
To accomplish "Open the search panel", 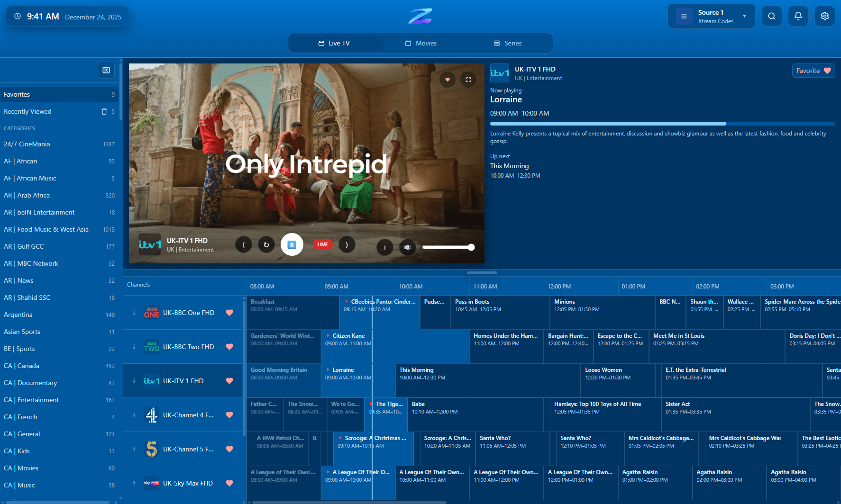I will coord(771,16).
